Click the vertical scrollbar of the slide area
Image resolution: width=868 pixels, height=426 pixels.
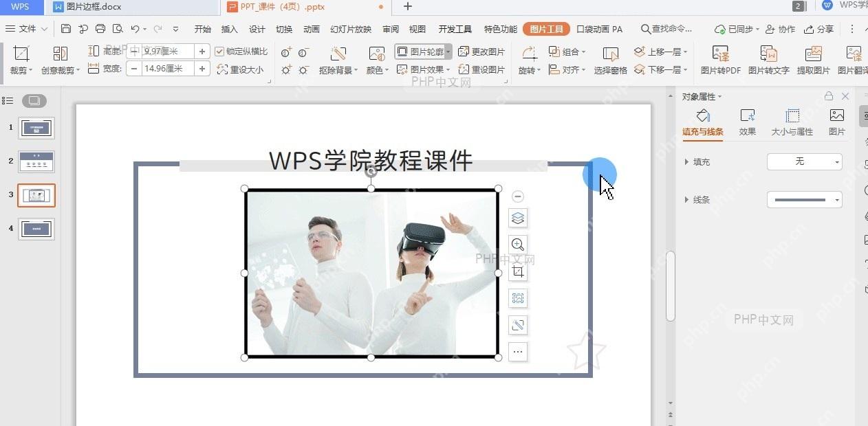[671, 285]
